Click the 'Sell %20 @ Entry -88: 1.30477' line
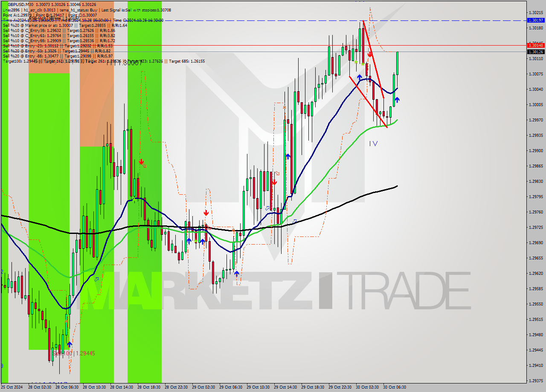 click(58, 56)
